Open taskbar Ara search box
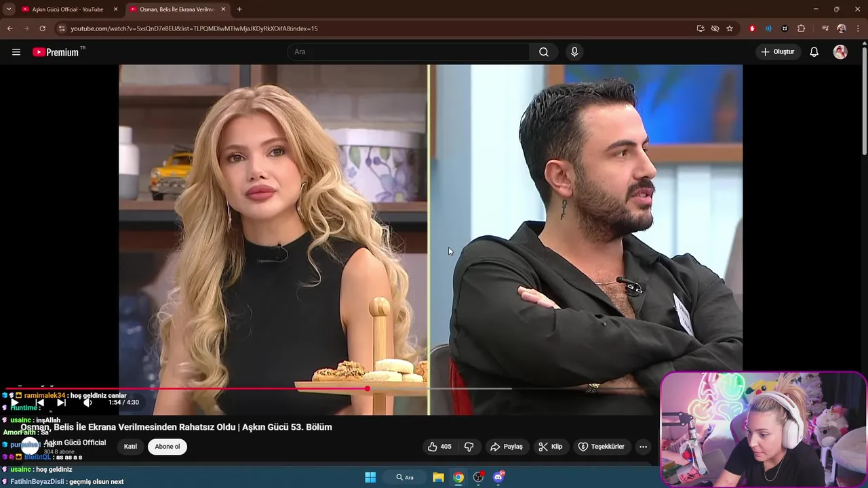The height and width of the screenshot is (488, 868). pyautogui.click(x=405, y=477)
